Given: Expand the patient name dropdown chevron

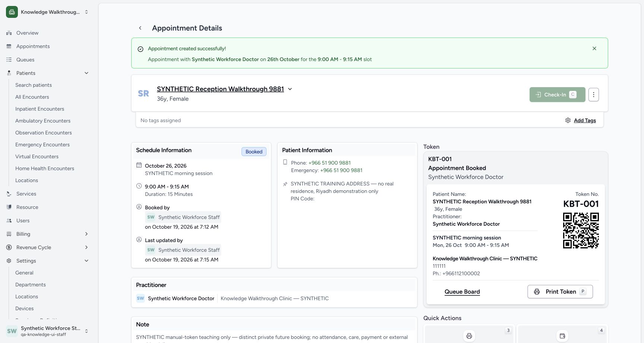Looking at the screenshot, I should click(x=290, y=89).
